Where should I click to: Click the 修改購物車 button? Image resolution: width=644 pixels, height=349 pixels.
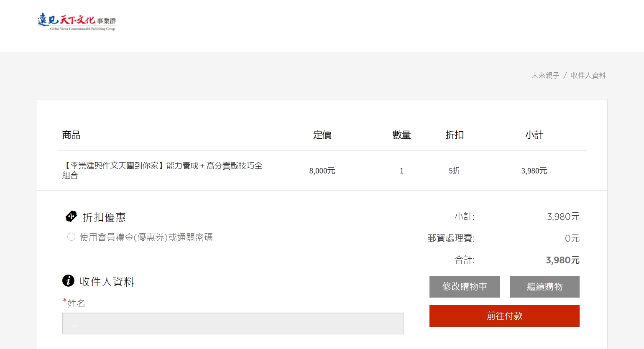(465, 287)
